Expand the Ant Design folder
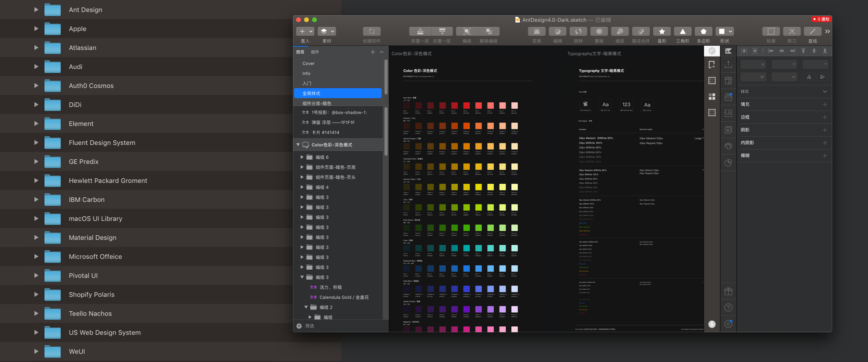Image resolution: width=868 pixels, height=362 pixels. pyautogui.click(x=36, y=10)
